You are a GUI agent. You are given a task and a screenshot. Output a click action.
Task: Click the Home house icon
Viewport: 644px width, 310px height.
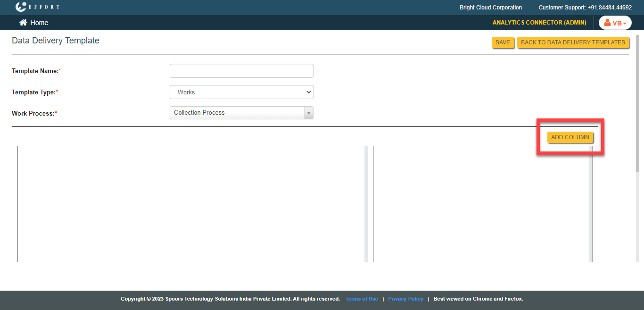[23, 23]
